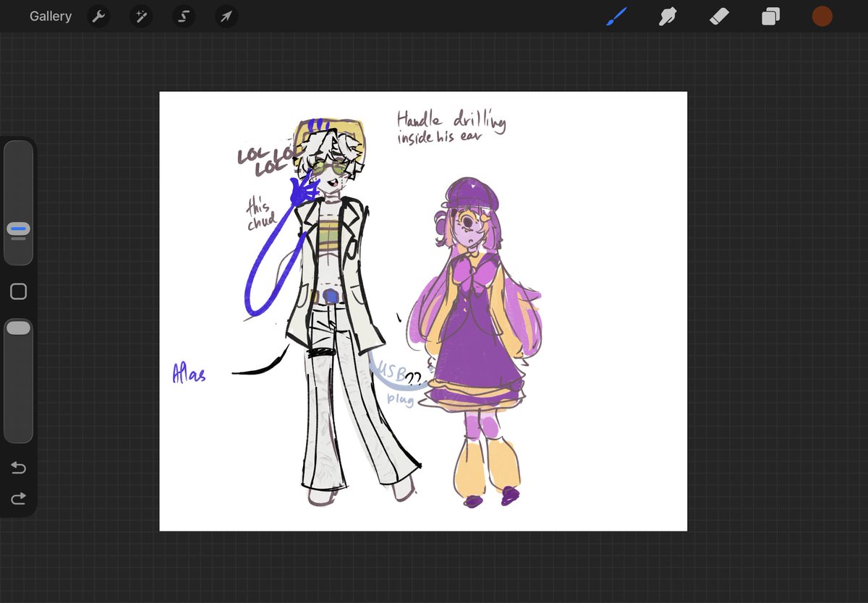Activate the Selection S-shaped tool
Screen dimensions: 868x603
[184, 17]
